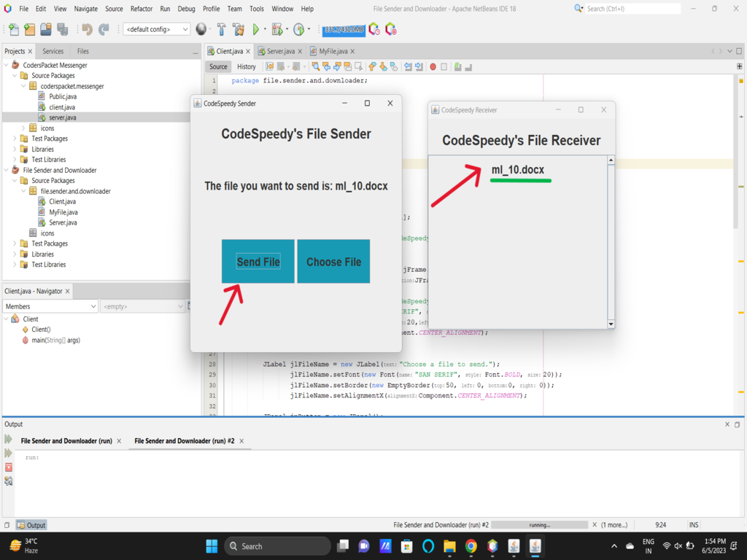The width and height of the screenshot is (747, 560).
Task: Click ml_10.docx in File Receiver window
Action: [518, 169]
